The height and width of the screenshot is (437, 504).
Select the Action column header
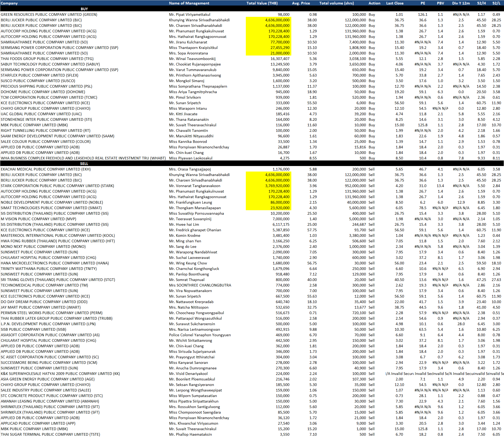374,3
